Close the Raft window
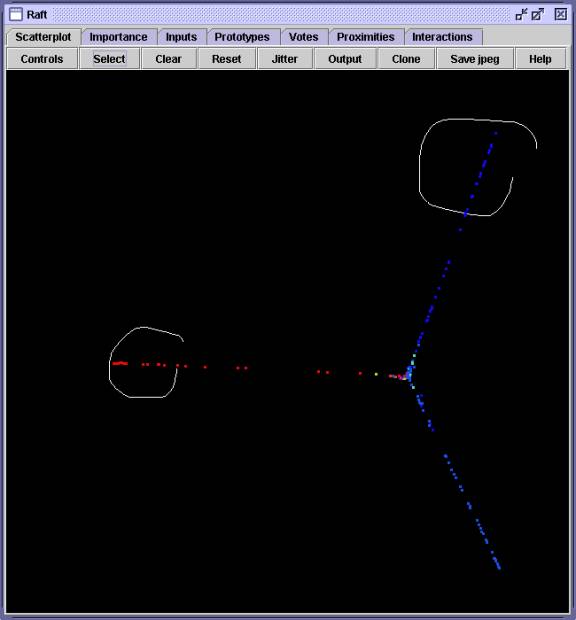This screenshot has width=576, height=620. pyautogui.click(x=561, y=15)
